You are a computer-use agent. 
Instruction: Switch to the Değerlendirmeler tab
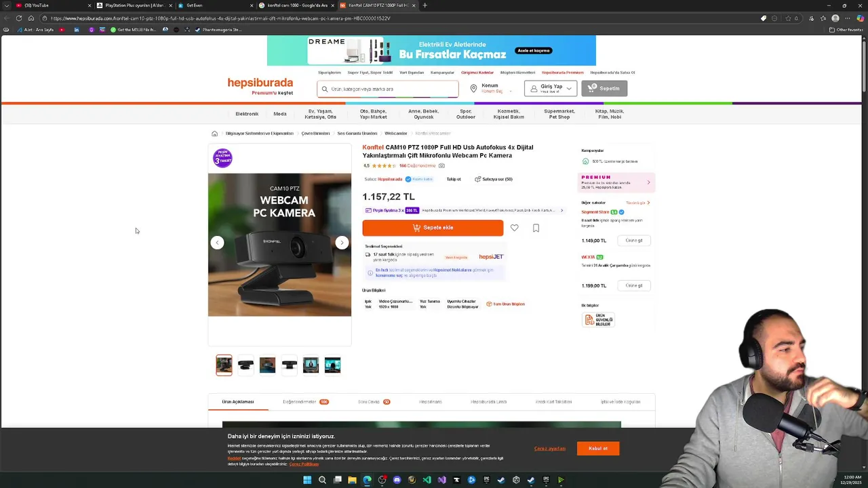point(305,402)
